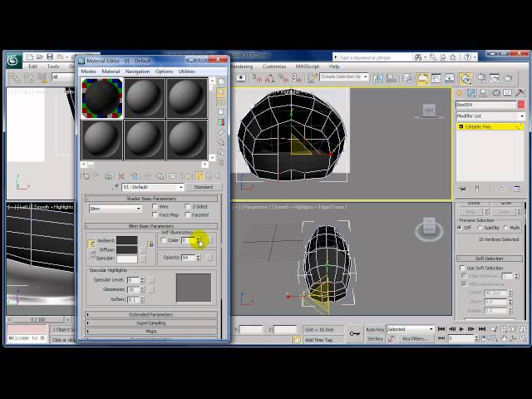Expand the Extended Parameters rollout
Viewport: 532px width, 399px height.
pyautogui.click(x=151, y=314)
